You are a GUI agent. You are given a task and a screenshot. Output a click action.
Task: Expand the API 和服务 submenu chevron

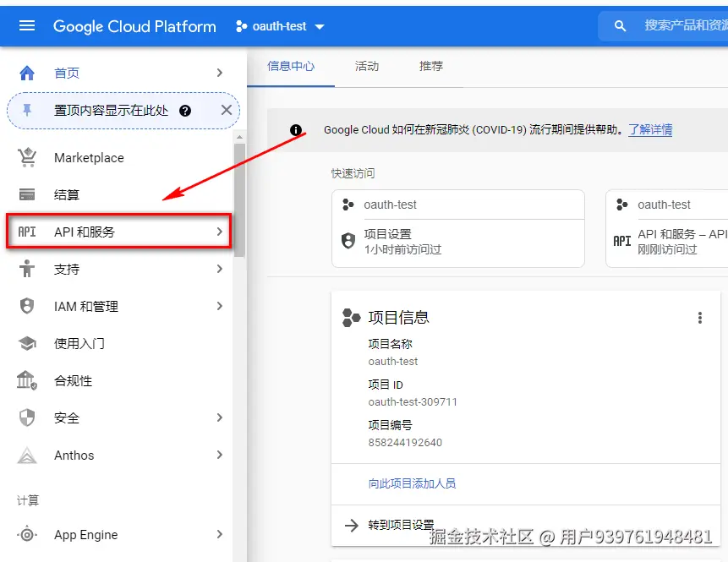(x=220, y=232)
